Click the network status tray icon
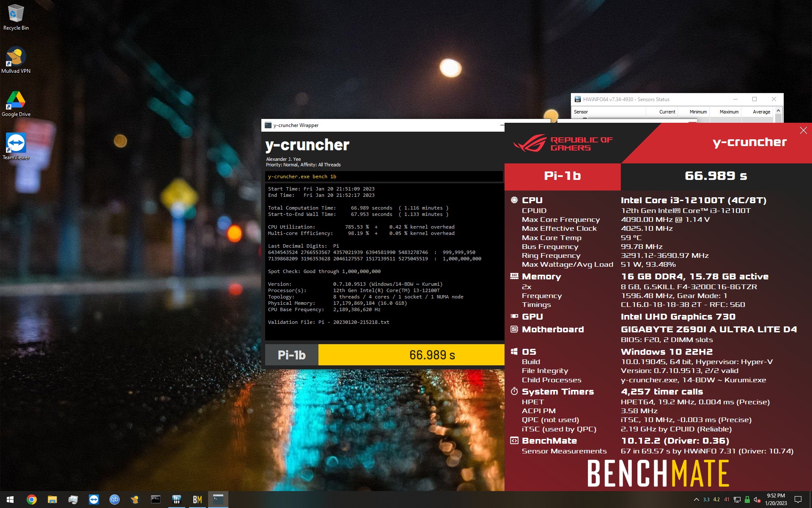Image resolution: width=812 pixels, height=508 pixels. click(737, 500)
